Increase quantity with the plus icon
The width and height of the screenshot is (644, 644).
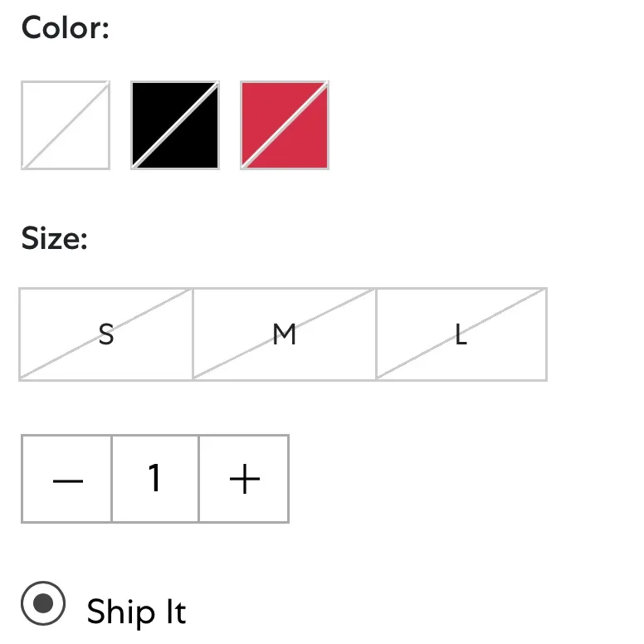244,479
